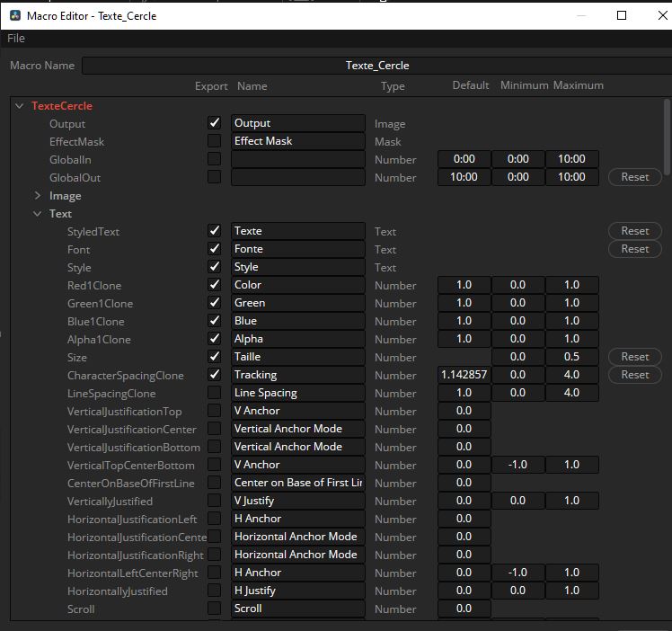The image size is (672, 631).
Task: Collapse the Text group
Action: coord(38,214)
